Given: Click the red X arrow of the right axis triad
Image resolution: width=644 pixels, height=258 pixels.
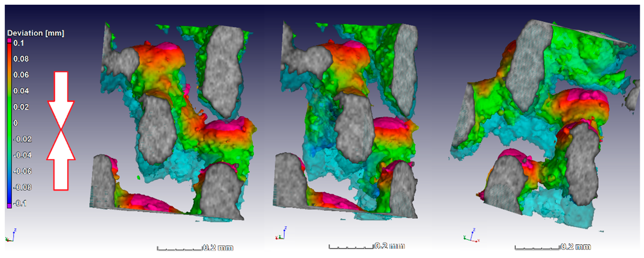Looking at the screenshot, I should [x=476, y=241].
